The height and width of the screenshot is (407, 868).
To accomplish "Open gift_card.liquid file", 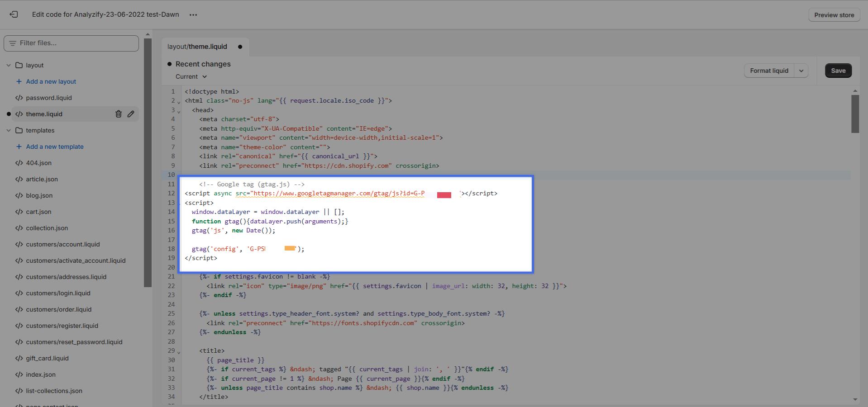I will pyautogui.click(x=47, y=358).
